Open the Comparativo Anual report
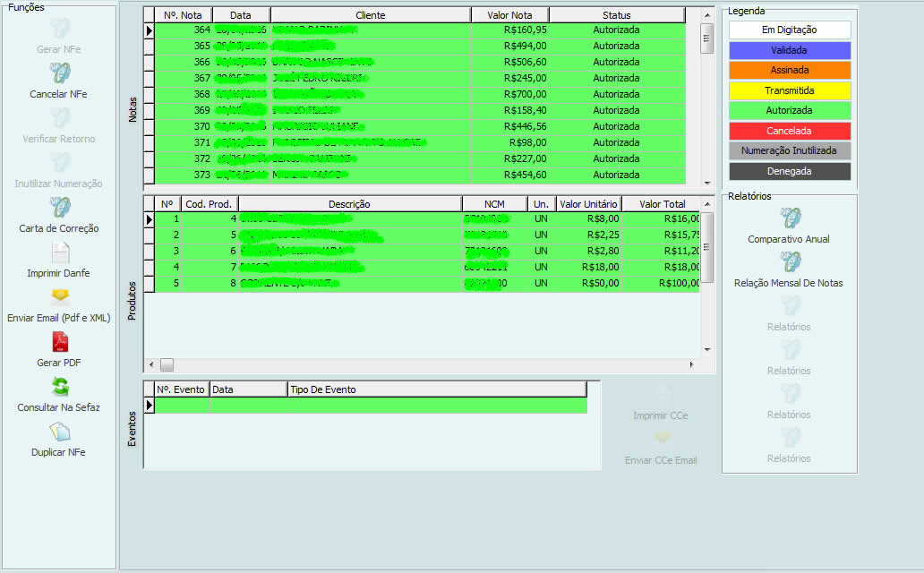The width and height of the screenshot is (924, 573). pyautogui.click(x=789, y=218)
